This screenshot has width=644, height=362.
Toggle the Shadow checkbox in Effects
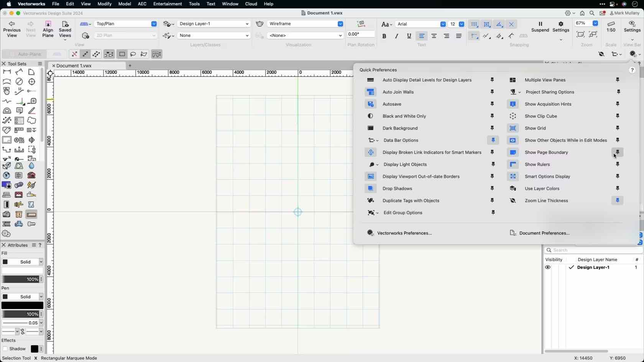(5, 349)
